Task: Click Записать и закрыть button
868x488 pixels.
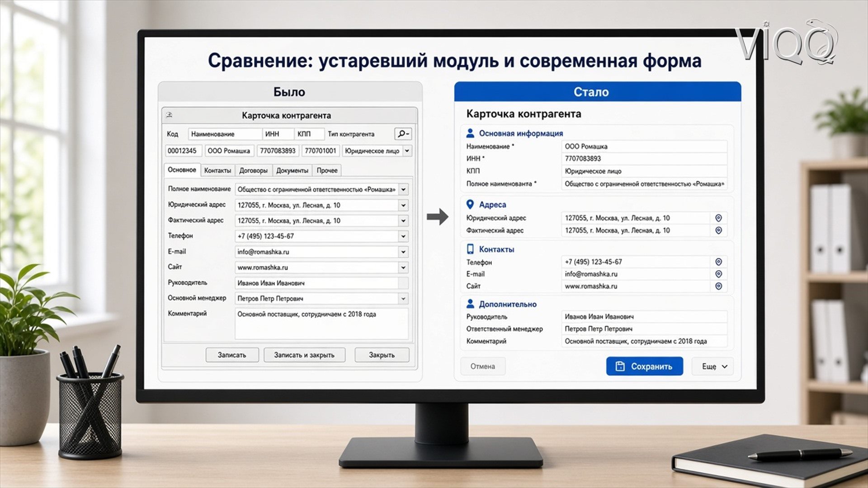Action: (x=304, y=355)
